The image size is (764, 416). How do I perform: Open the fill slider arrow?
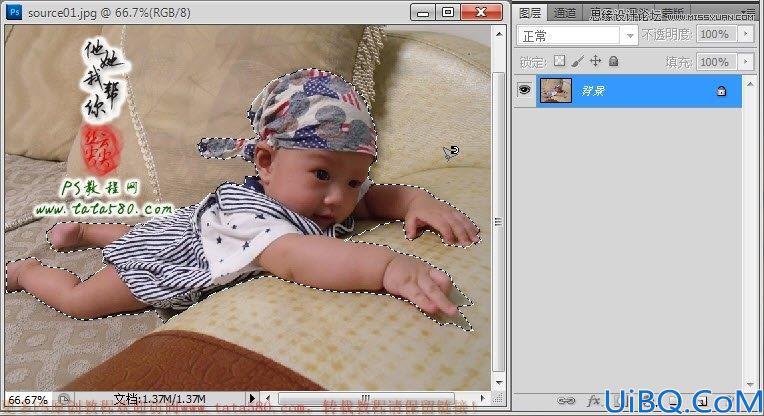click(745, 62)
